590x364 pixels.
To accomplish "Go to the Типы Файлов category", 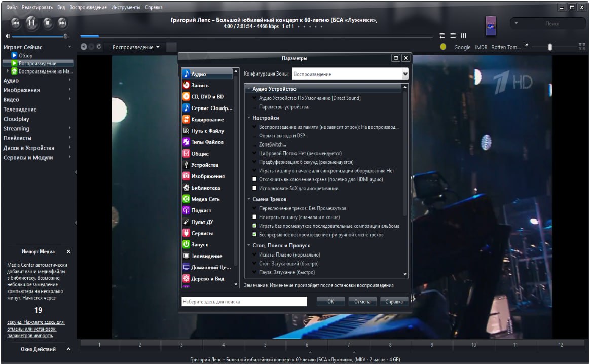I will pyautogui.click(x=207, y=142).
